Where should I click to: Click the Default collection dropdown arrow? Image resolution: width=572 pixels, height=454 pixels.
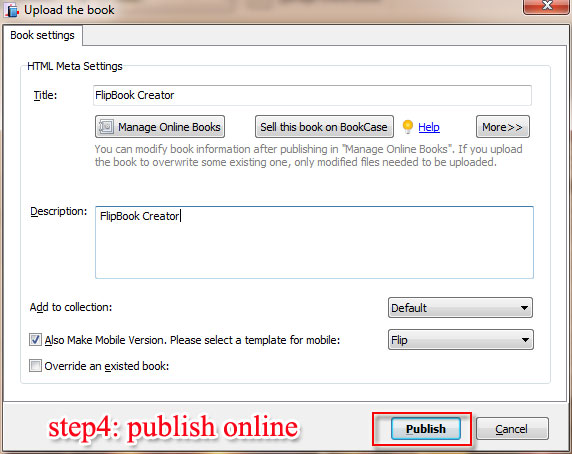click(x=524, y=308)
